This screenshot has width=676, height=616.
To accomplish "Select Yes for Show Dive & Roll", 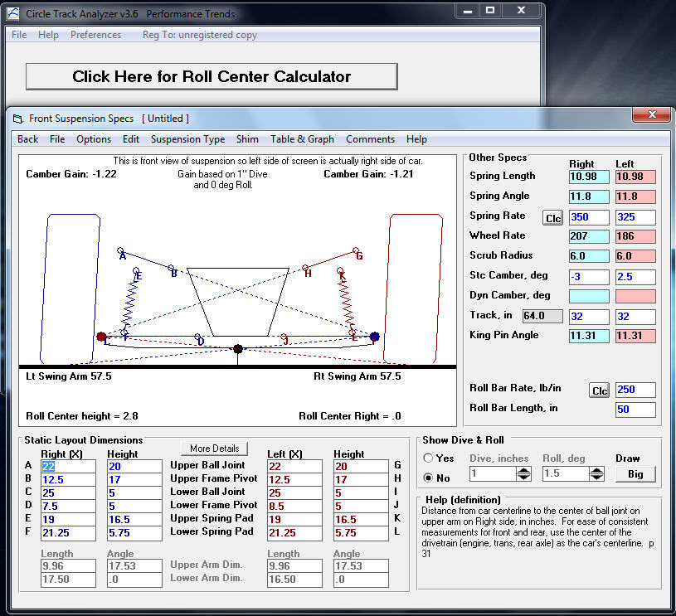I will [x=428, y=458].
